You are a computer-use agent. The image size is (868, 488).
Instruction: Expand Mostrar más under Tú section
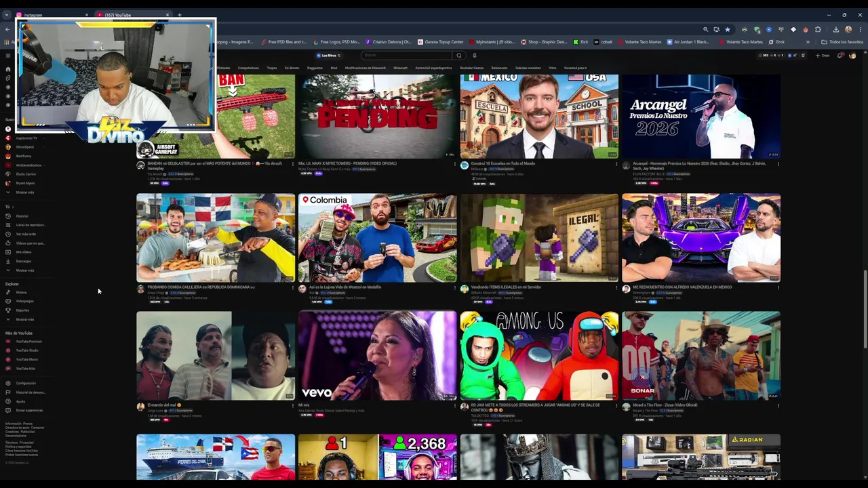pos(24,270)
